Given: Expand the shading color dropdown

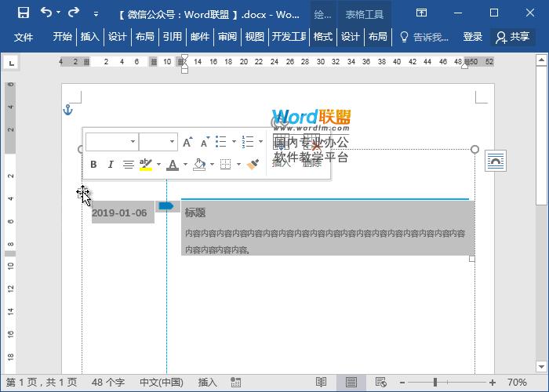Looking at the screenshot, I should tap(213, 164).
